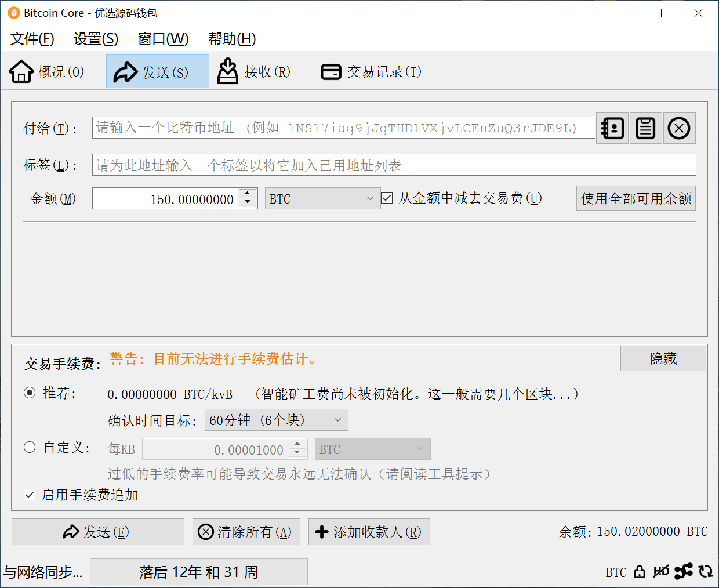Click the network peers icon in status bar
The width and height of the screenshot is (719, 588).
pyautogui.click(x=684, y=572)
